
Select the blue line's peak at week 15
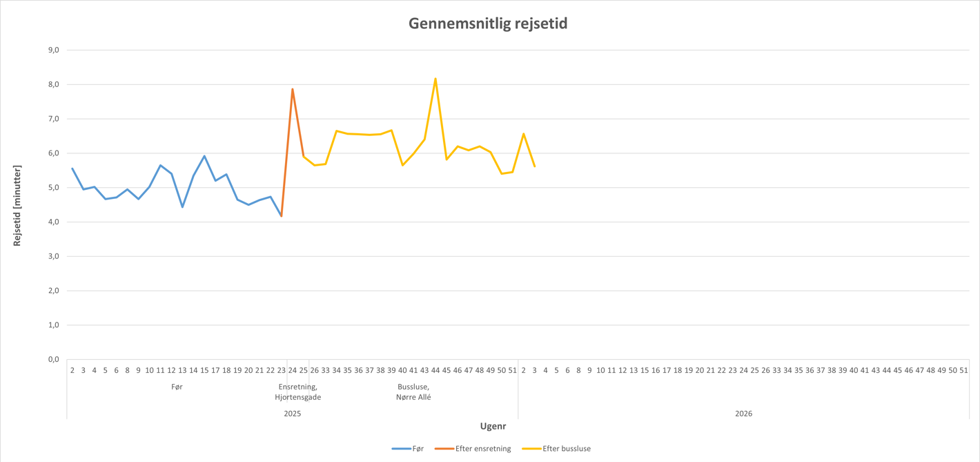pyautogui.click(x=204, y=156)
